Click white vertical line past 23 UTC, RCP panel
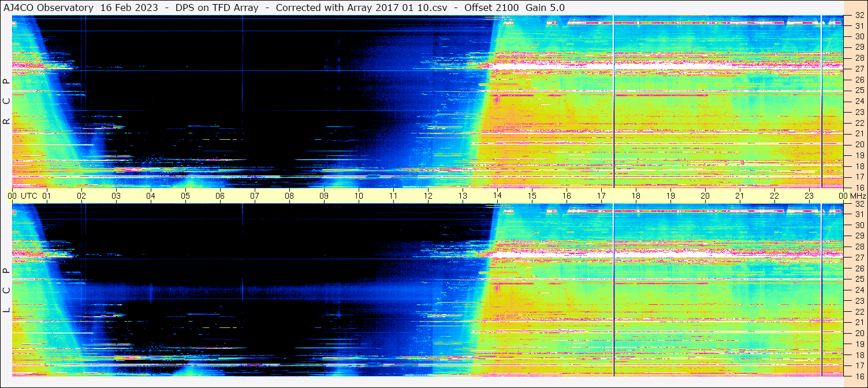The image size is (868, 388). coord(821,102)
